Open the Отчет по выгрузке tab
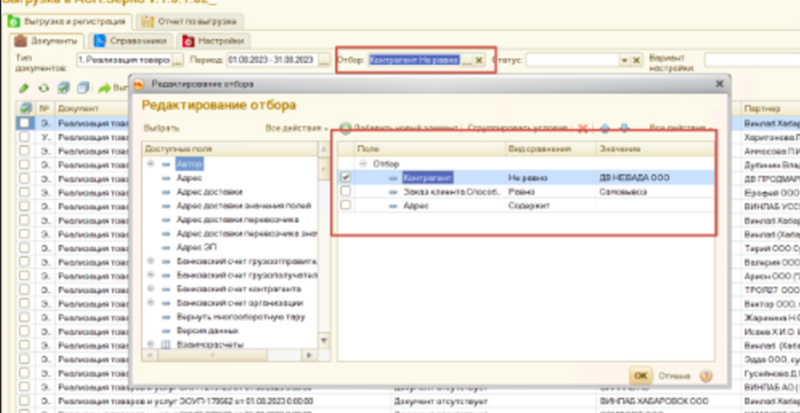800x413 pixels. [187, 20]
